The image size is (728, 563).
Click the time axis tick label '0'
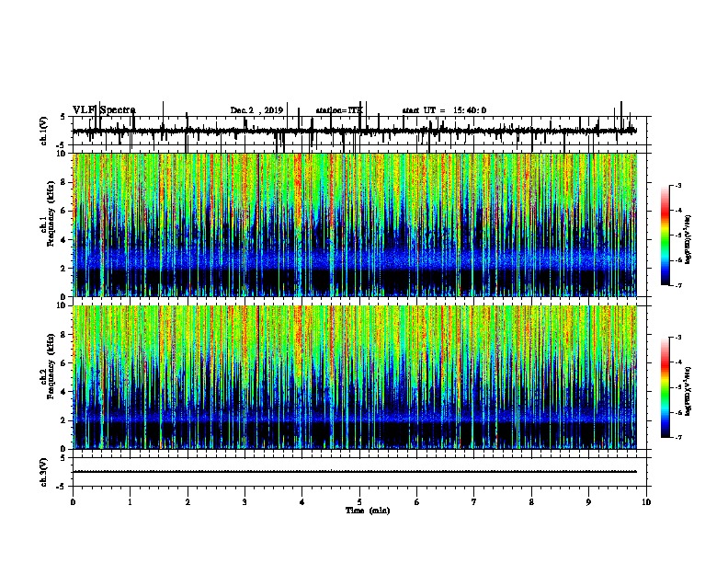(73, 502)
